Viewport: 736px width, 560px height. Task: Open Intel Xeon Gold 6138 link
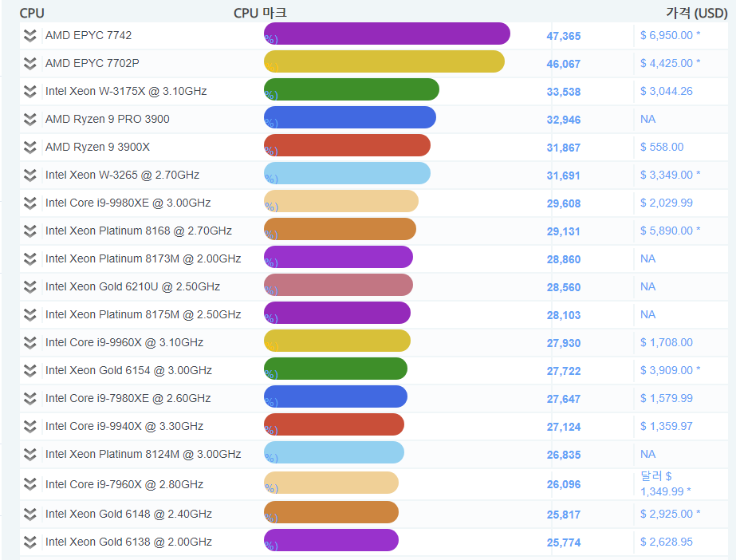(x=128, y=542)
